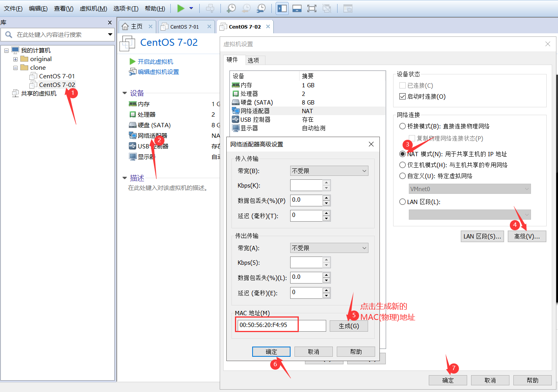This screenshot has height=392, width=558.
Task: Click the 高级(V)... button
Action: 527,236
